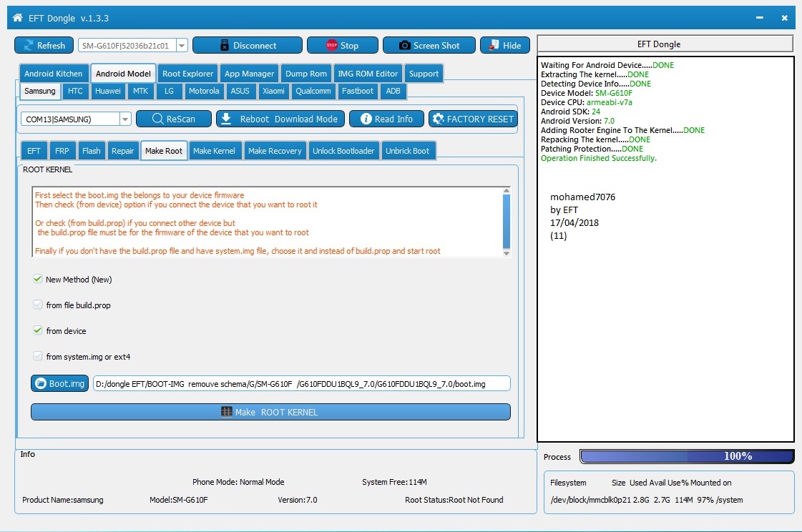Click the instructions scrollbar down arrow
This screenshot has height=532, width=802.
click(507, 253)
